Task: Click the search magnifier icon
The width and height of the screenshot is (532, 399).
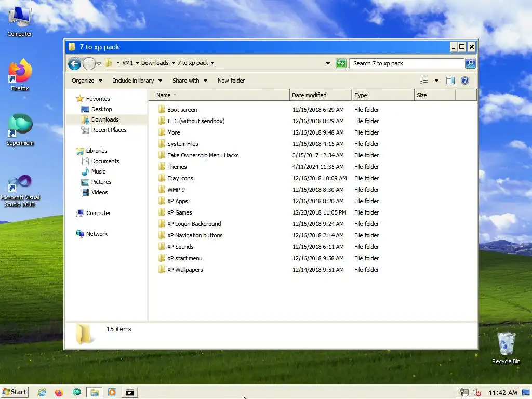Action: pos(470,63)
